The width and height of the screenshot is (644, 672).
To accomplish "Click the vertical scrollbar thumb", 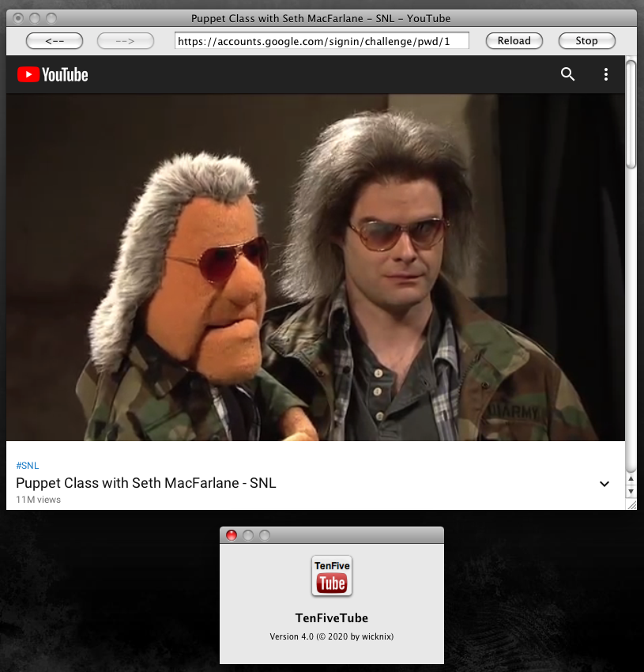I will pos(631,115).
